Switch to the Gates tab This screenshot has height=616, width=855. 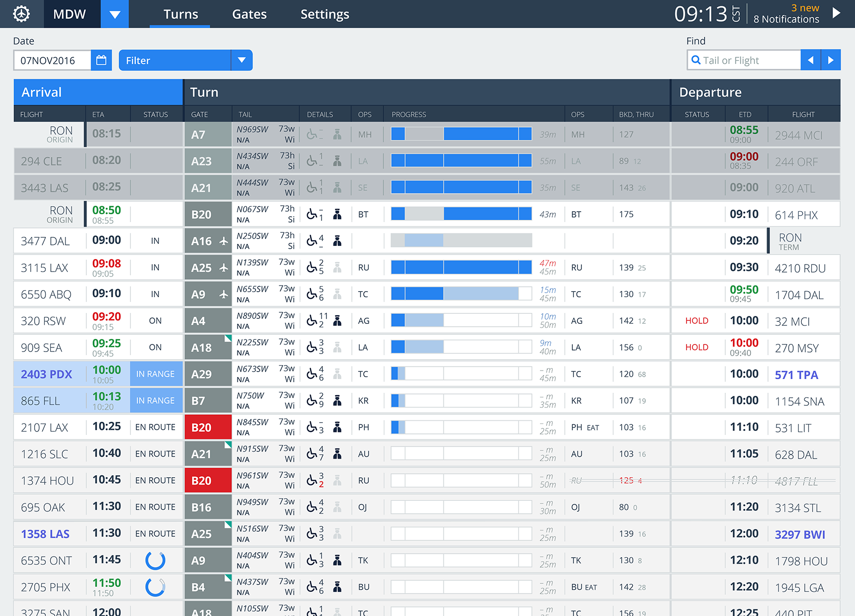click(249, 14)
